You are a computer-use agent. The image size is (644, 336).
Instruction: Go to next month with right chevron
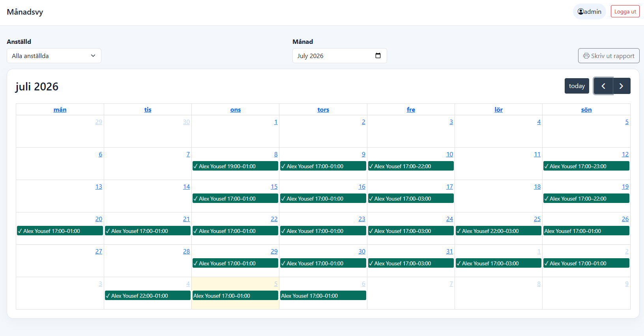click(622, 86)
